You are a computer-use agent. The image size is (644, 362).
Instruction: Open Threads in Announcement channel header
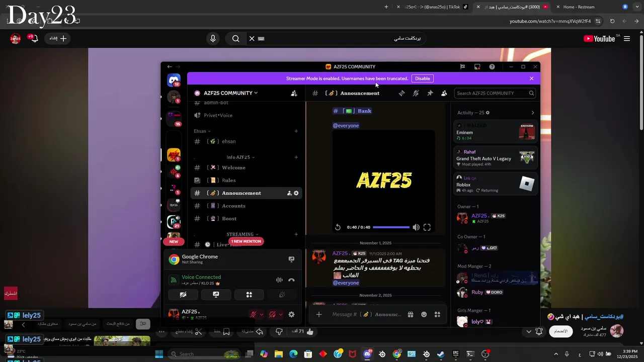tap(401, 93)
